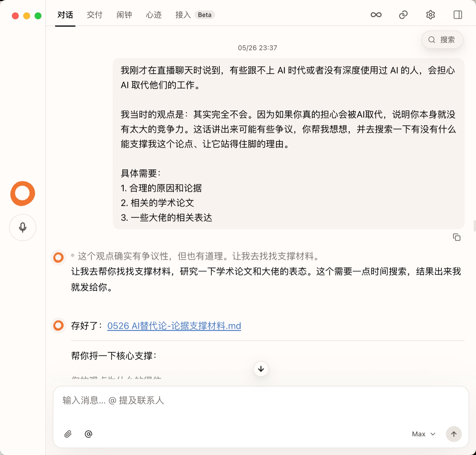
Task: Click the 05/26 23:37 timestamp
Action: point(258,48)
